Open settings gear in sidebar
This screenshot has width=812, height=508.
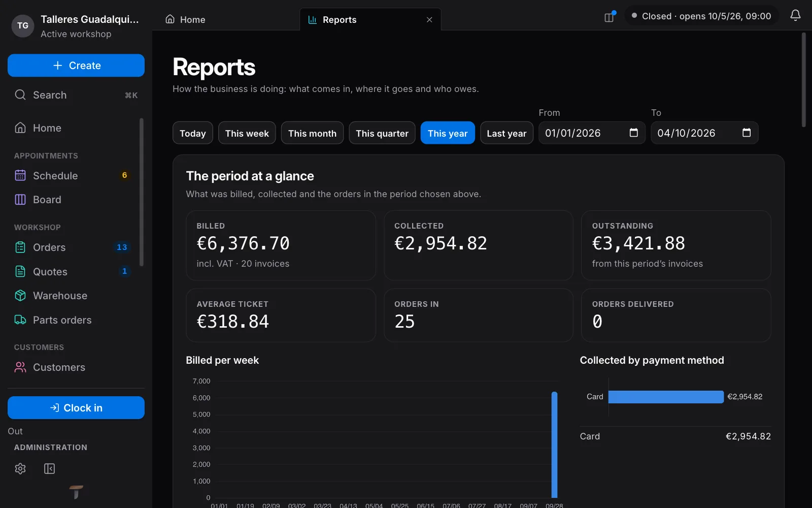(20, 468)
